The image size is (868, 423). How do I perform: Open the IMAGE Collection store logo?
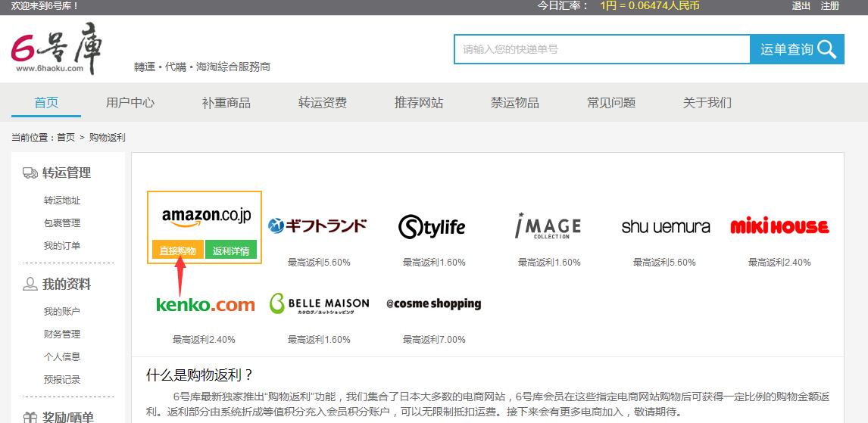[548, 225]
